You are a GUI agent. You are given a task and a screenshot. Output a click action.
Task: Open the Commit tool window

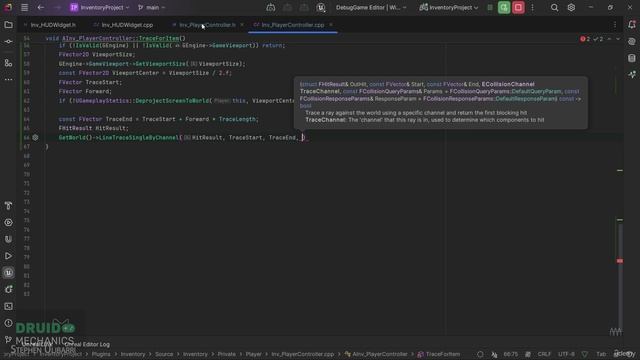pos(8,42)
